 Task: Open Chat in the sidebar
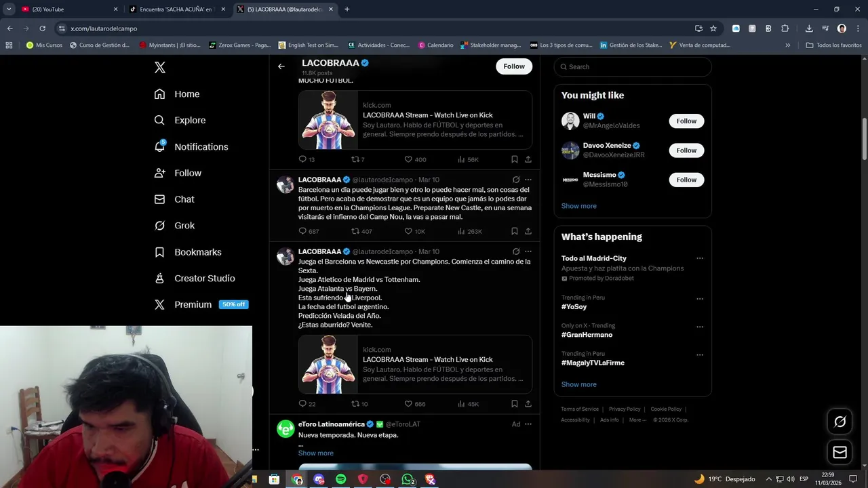point(174,199)
